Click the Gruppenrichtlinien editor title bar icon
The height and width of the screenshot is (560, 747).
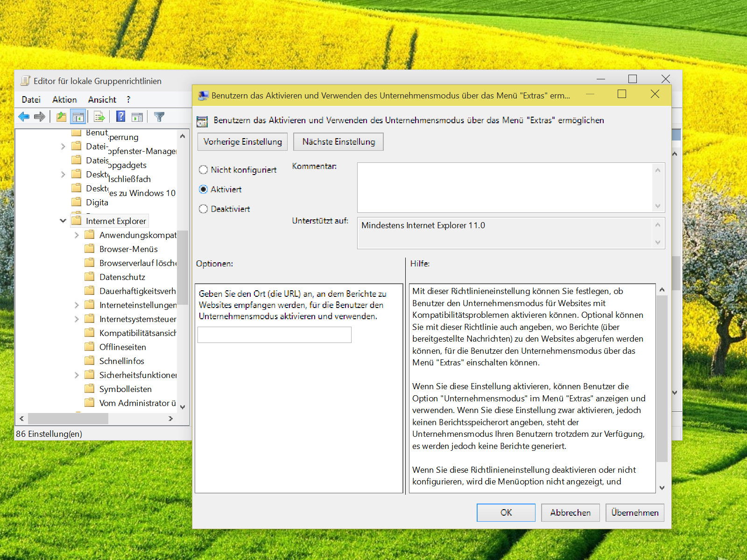[x=25, y=81]
